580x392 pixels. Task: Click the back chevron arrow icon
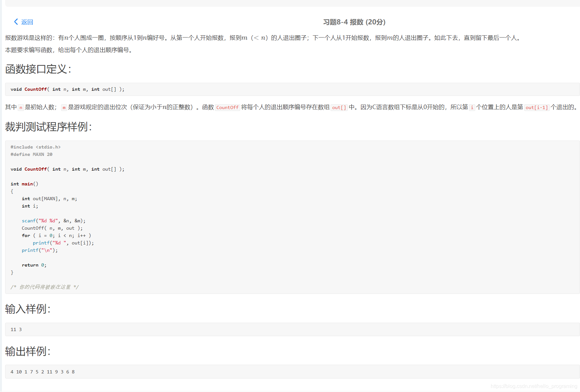point(16,22)
